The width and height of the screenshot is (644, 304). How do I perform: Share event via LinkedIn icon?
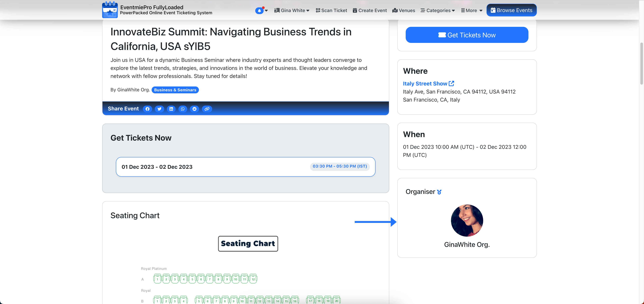click(x=171, y=109)
